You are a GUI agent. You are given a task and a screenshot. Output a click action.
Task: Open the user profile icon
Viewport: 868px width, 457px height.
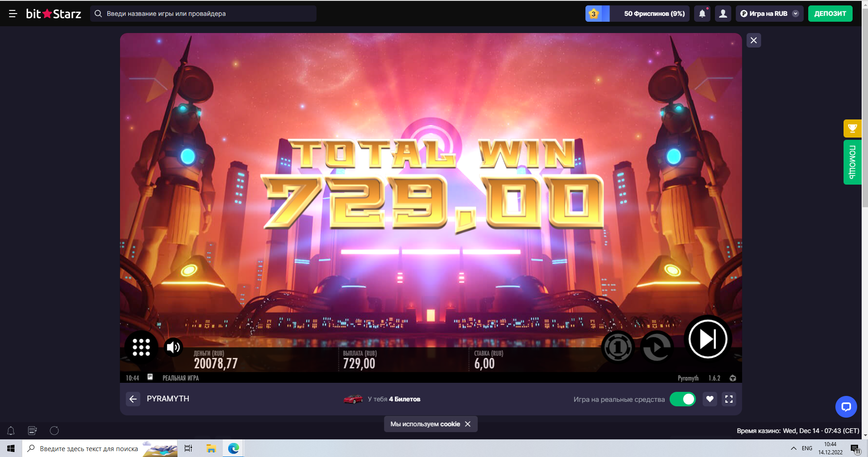(723, 14)
